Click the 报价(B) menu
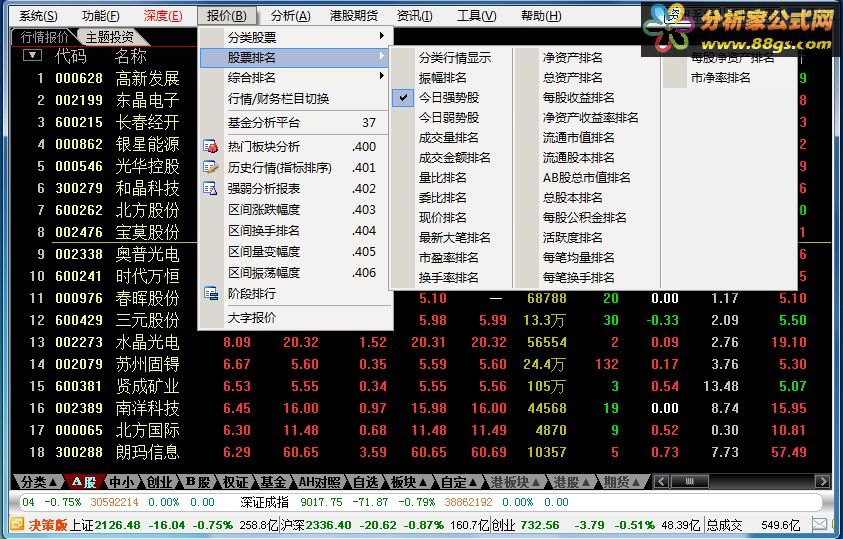This screenshot has height=539, width=843. coord(226,16)
